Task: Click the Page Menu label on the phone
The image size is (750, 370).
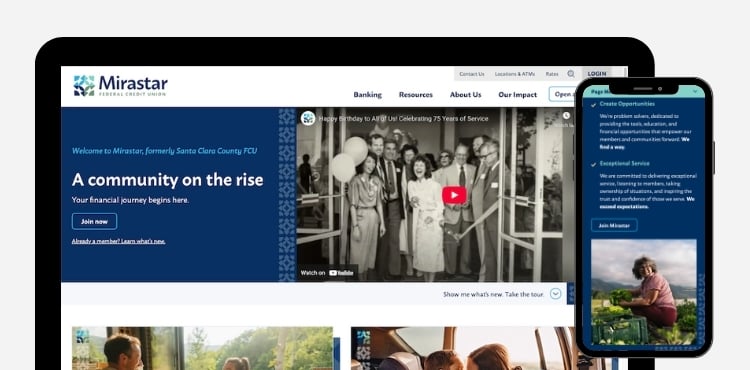Action: [x=600, y=91]
